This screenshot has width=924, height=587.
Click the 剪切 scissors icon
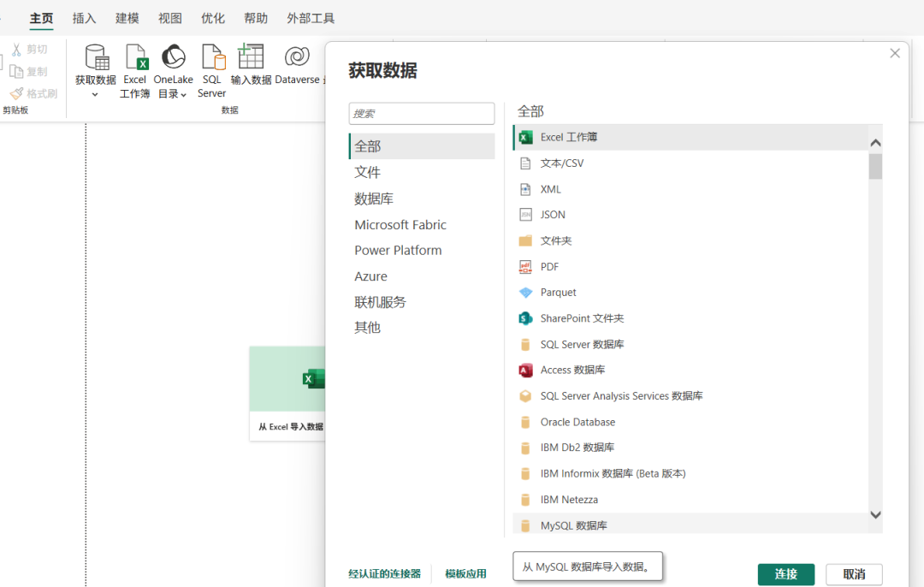[x=16, y=50]
